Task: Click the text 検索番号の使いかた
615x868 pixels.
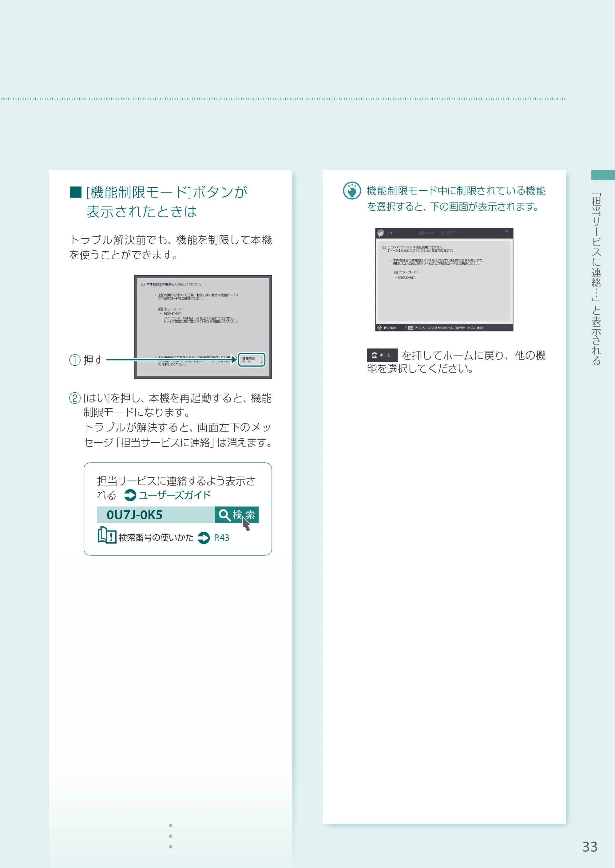Action: (x=156, y=538)
